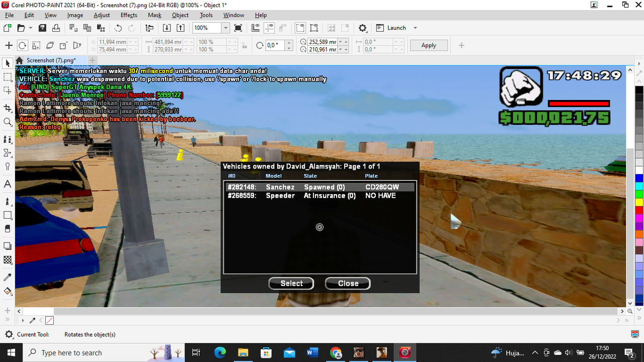644x362 pixels.
Task: Select the Fill bucket tool
Action: coord(8,291)
